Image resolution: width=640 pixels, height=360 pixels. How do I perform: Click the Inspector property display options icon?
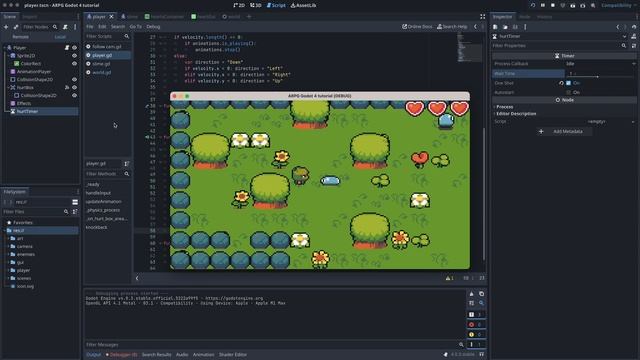tap(634, 46)
